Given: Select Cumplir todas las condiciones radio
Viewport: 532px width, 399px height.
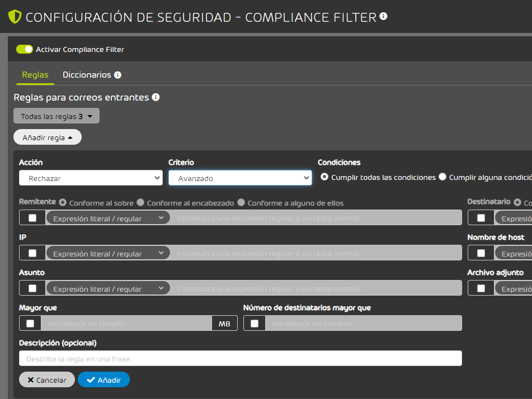Looking at the screenshot, I should click(324, 177).
